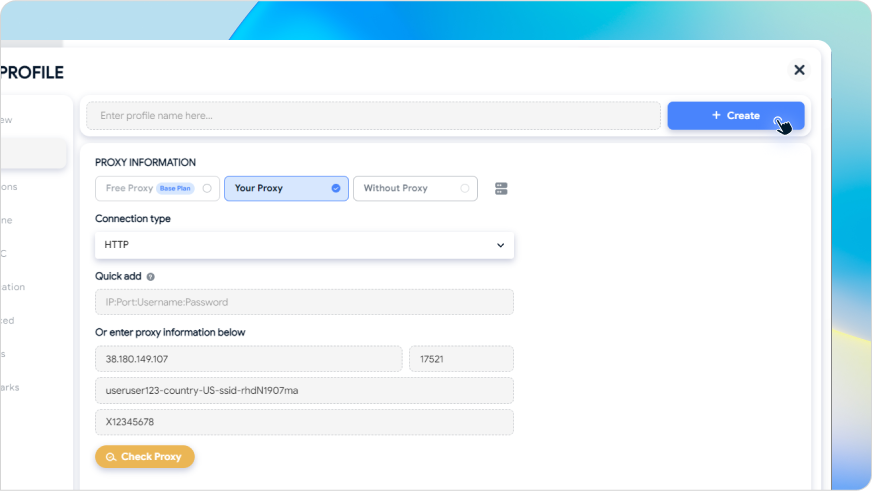Focus the profile name input field
This screenshot has width=872, height=491.
[373, 116]
